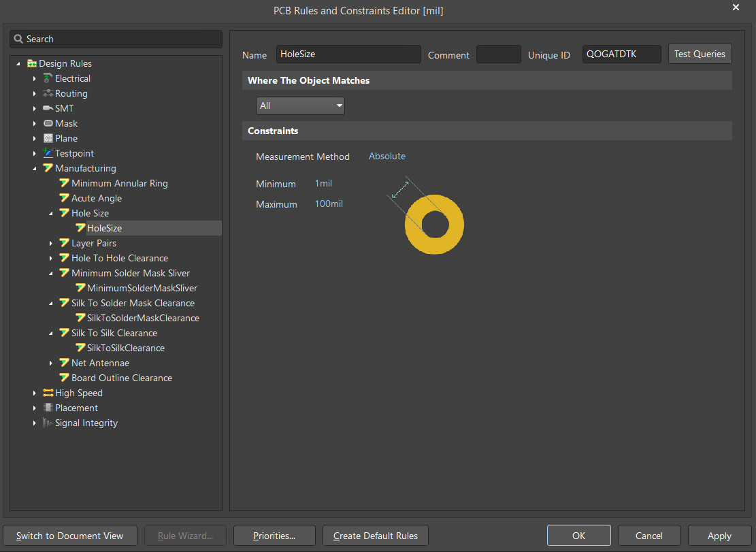The height and width of the screenshot is (552, 756).
Task: Collapse the Hole Size rule group
Action: coord(50,213)
